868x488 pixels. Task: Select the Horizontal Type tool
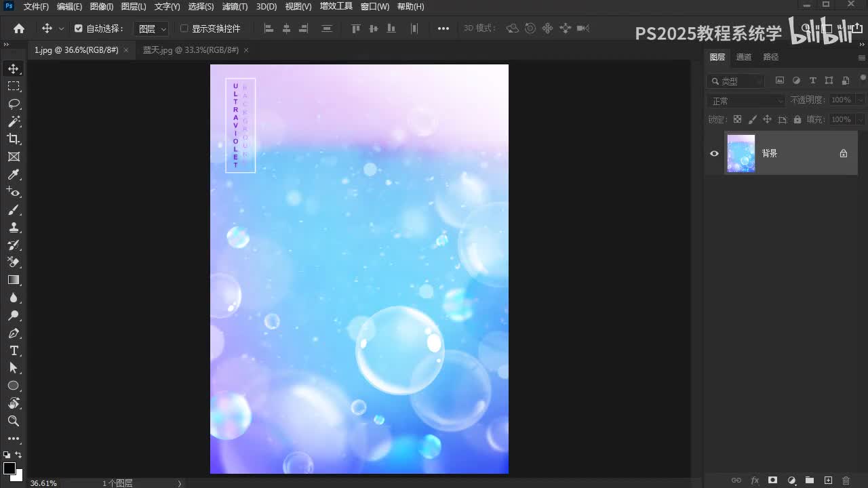click(x=14, y=350)
